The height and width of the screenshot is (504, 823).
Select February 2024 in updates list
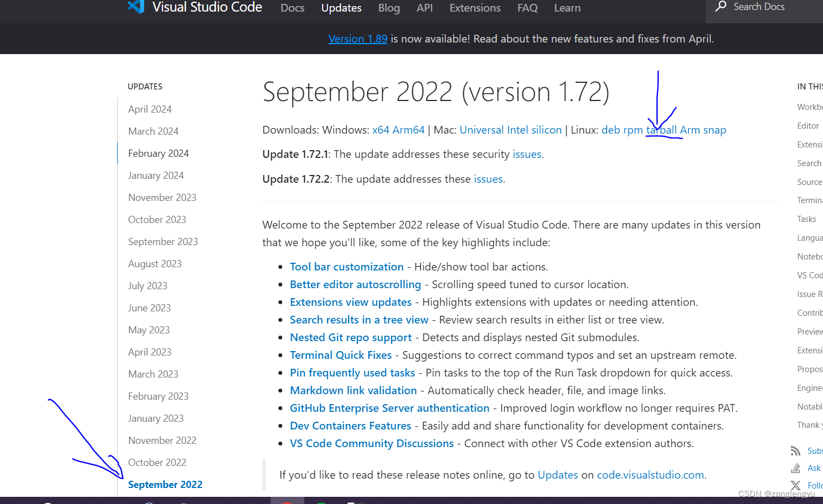[x=159, y=153]
